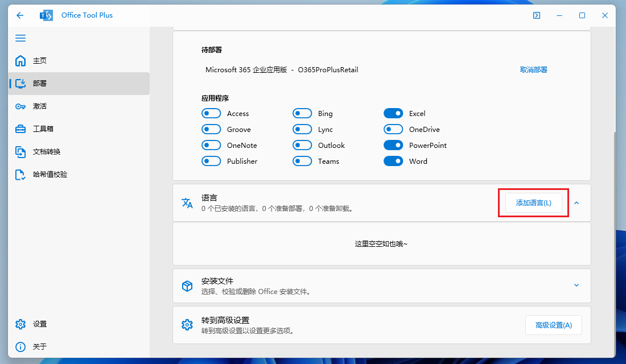Close the Office Tool Plus window
Image resolution: width=626 pixels, height=364 pixels.
tap(605, 15)
